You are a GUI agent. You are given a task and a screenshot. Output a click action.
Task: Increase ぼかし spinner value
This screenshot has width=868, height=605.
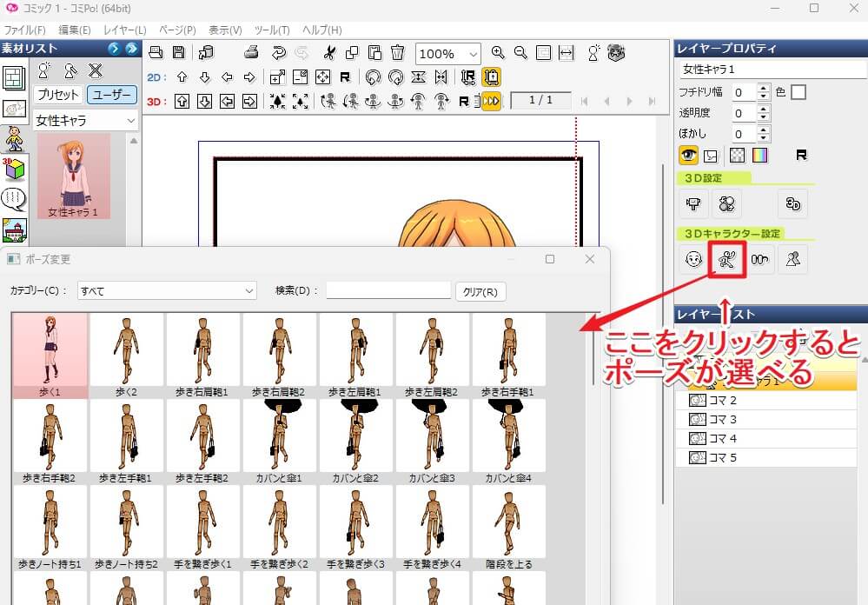[x=764, y=130]
